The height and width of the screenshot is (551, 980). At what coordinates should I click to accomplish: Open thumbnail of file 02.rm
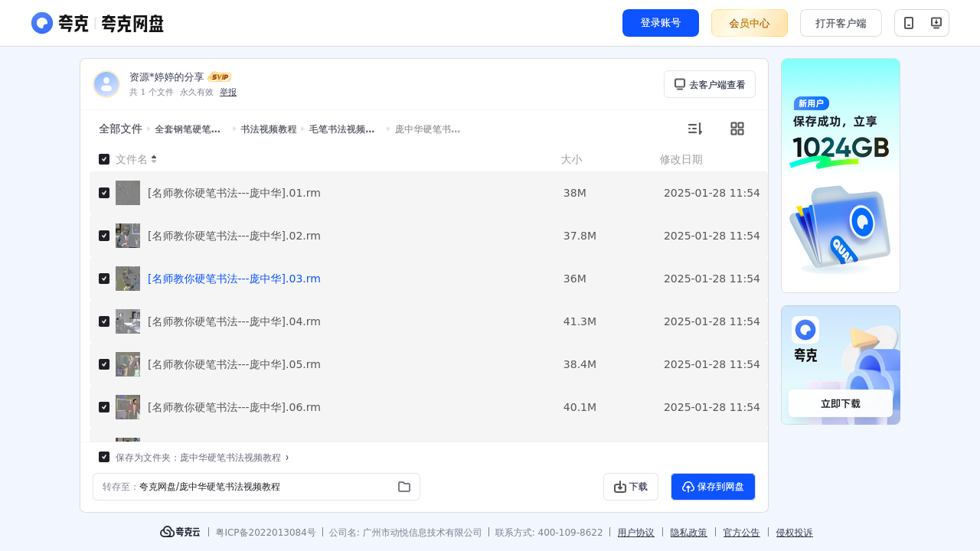point(128,236)
